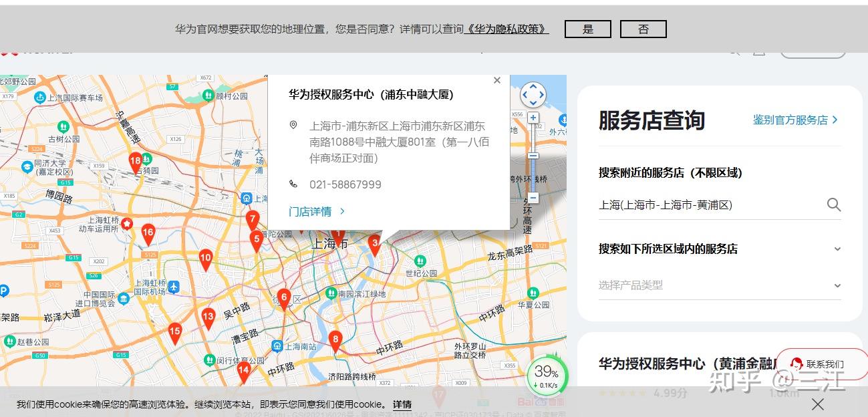The image size is (868, 417).
Task: Click the 39% network speed widget
Action: tap(547, 377)
